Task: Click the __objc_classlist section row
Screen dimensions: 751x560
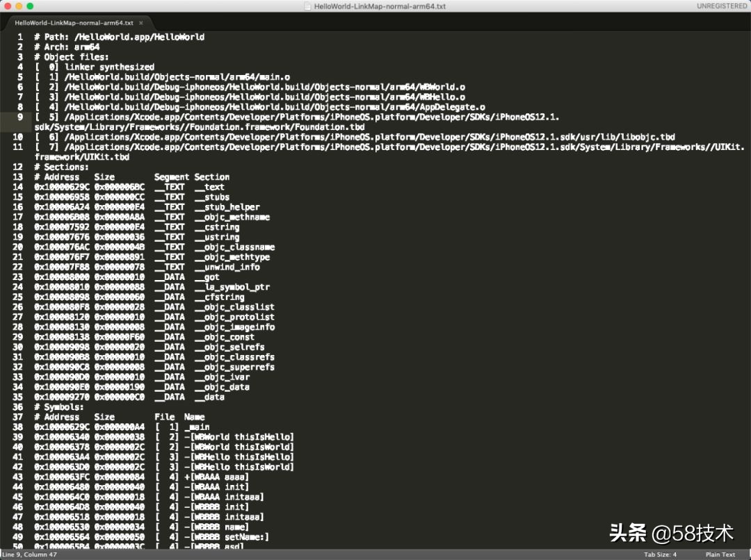Action: pos(154,307)
